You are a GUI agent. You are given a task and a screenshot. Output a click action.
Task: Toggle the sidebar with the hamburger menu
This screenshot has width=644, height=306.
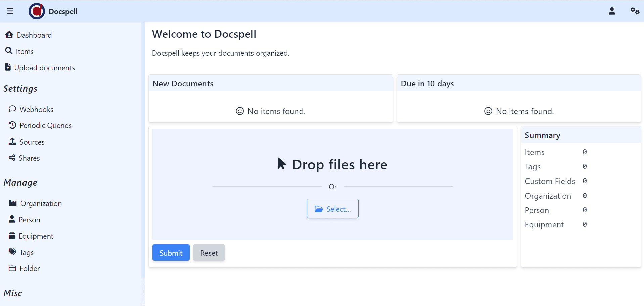point(10,11)
